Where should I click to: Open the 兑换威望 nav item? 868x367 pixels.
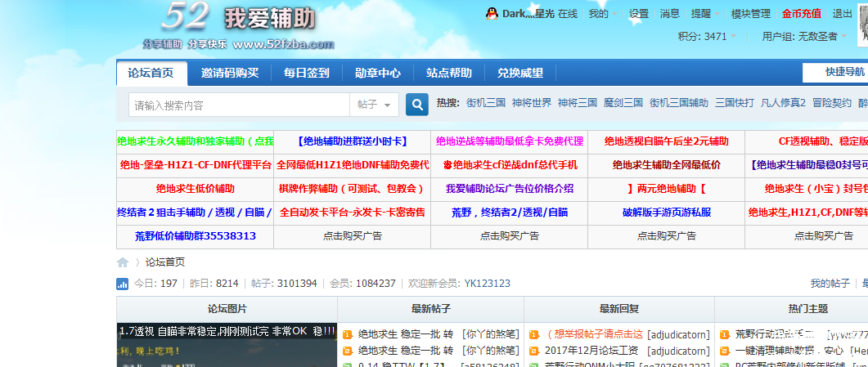pyautogui.click(x=519, y=73)
